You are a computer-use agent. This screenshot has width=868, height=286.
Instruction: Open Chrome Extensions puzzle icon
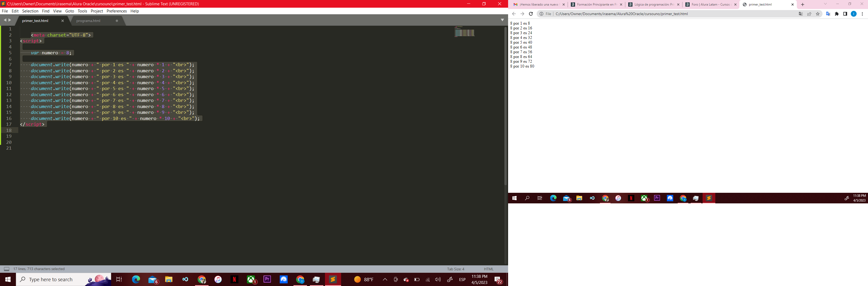click(837, 14)
